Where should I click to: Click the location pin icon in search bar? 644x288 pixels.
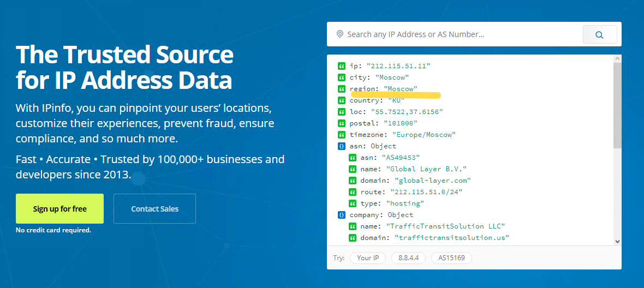(x=340, y=34)
